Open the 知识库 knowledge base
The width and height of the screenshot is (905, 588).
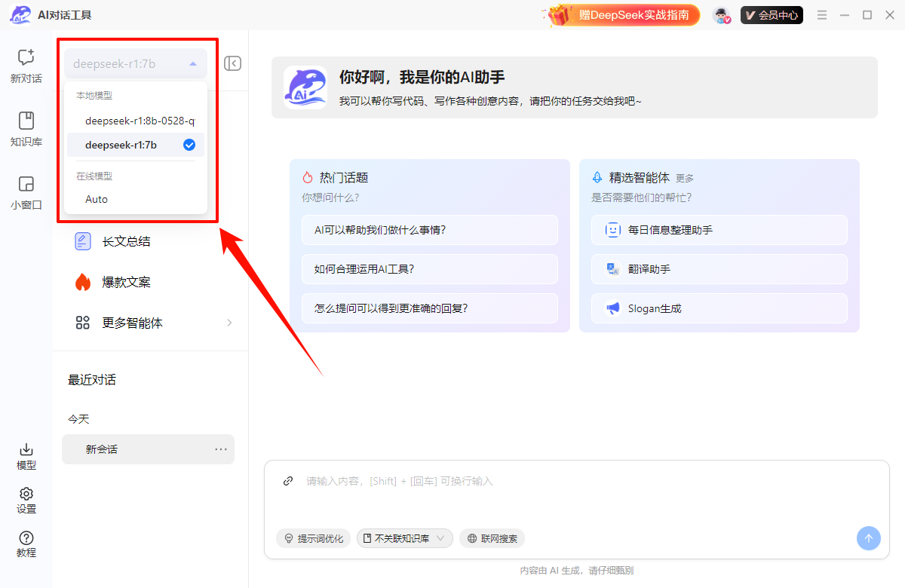pyautogui.click(x=26, y=129)
